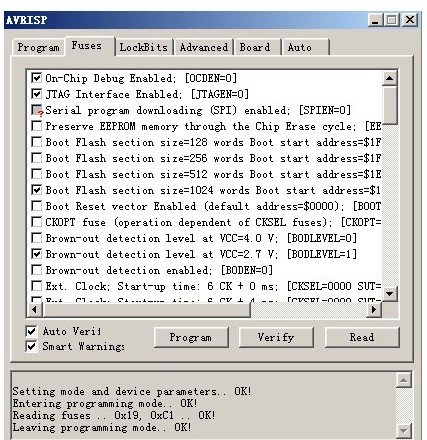Toggle JTAG Interface Enabled checkbox
Viewport: 427px width, 440px height.
pos(37,94)
